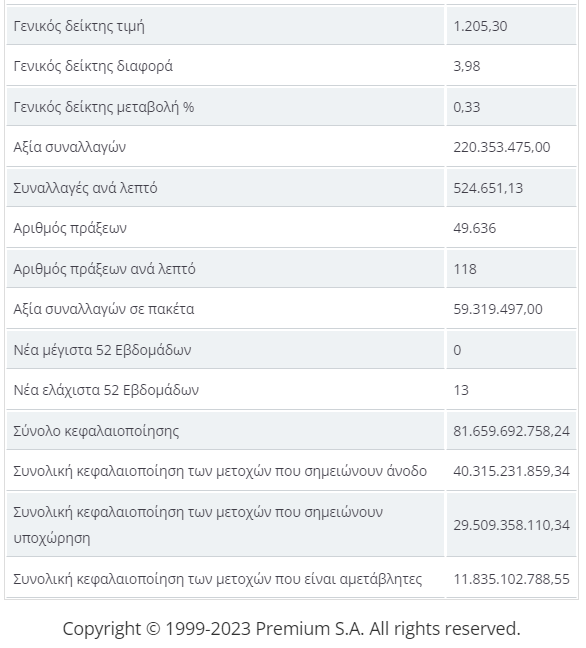Select the value 524.651,13
Image resolution: width=586 pixels, height=648 pixels.
(488, 188)
